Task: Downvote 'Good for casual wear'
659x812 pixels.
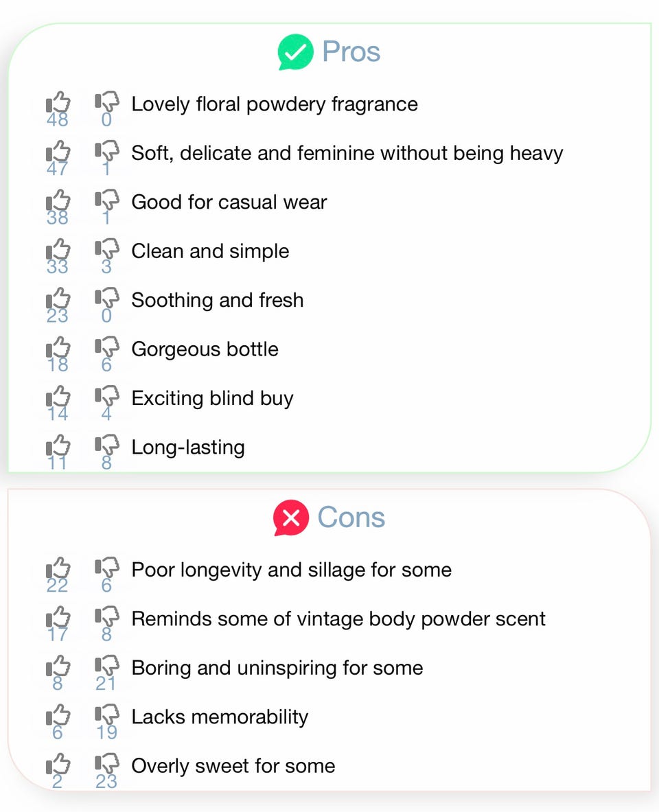Action: point(106,201)
